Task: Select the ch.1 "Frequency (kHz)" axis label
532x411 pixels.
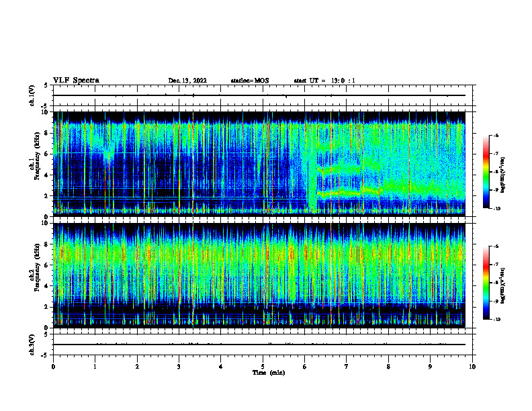Action: tap(37, 156)
